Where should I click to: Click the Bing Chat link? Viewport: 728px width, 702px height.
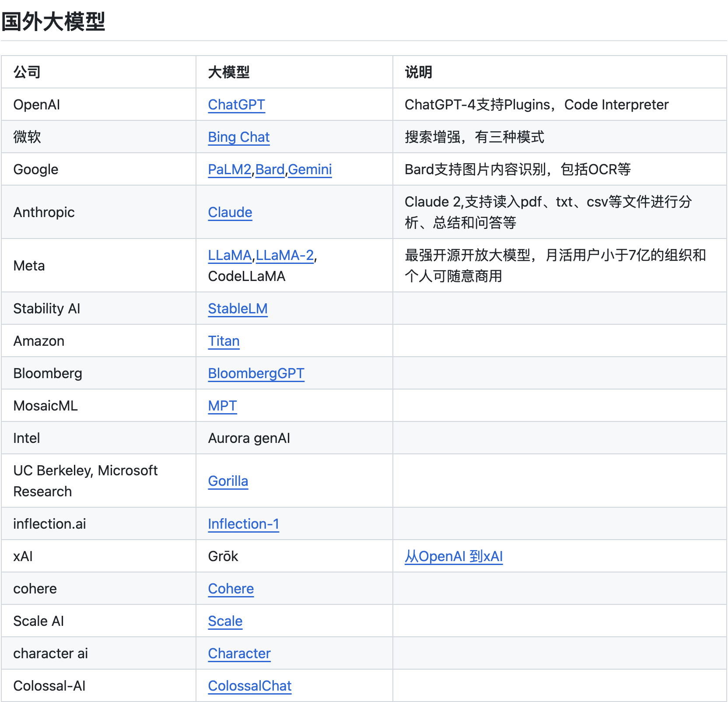pyautogui.click(x=238, y=137)
